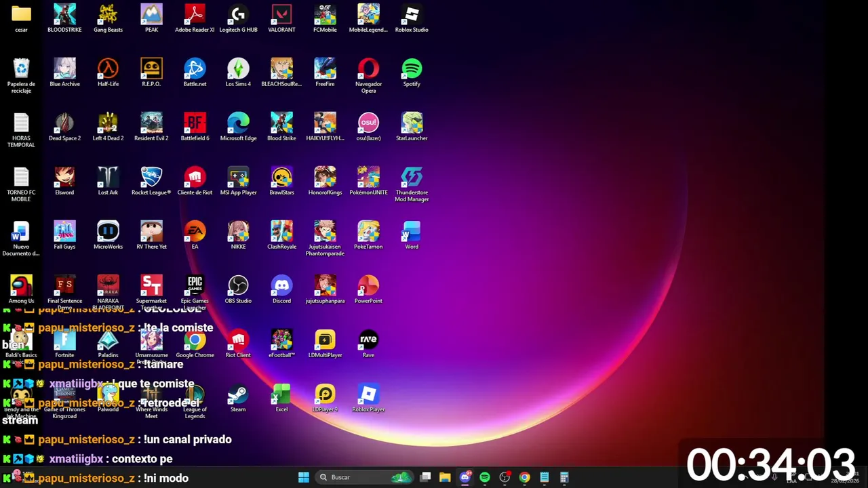Viewport: 868px width, 488px height.
Task: Select the Resident Evil 2 shortcut
Action: pos(151,127)
